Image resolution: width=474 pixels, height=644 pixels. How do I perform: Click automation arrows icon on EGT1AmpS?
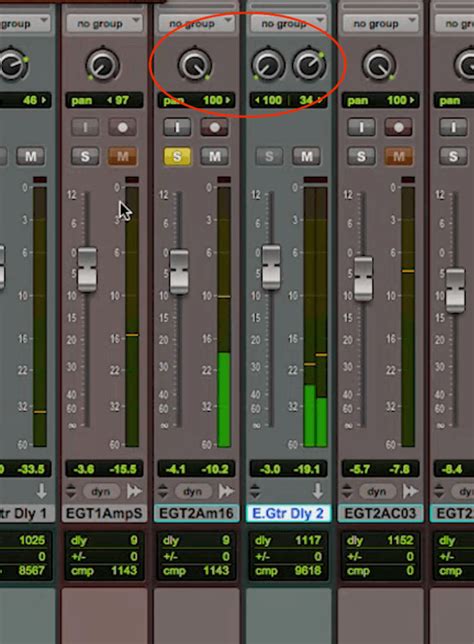(x=71, y=491)
